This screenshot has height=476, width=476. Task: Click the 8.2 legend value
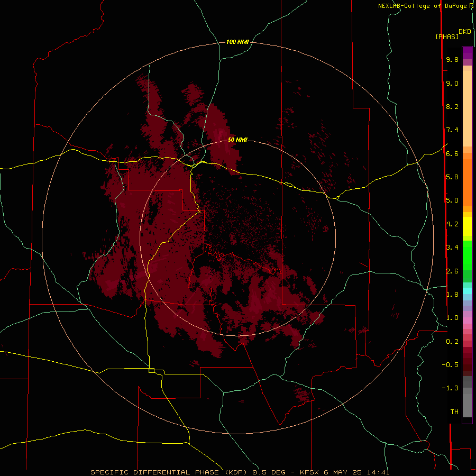click(x=452, y=106)
